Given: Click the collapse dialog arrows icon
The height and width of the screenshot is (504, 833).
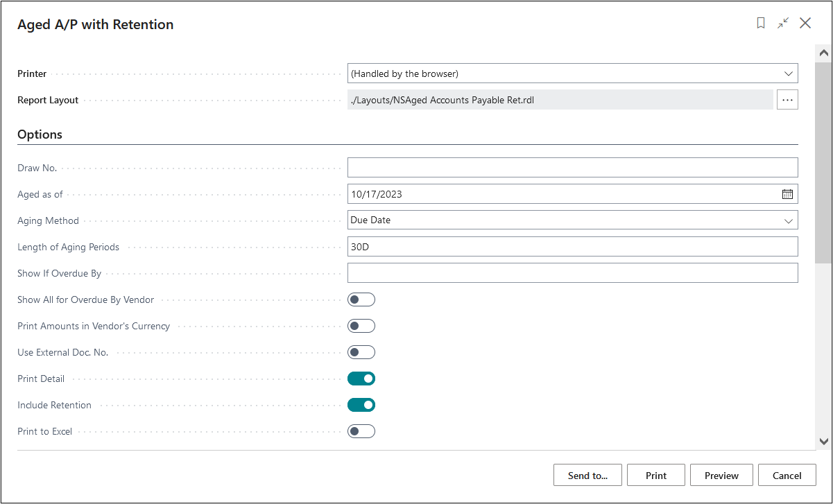Looking at the screenshot, I should point(783,24).
